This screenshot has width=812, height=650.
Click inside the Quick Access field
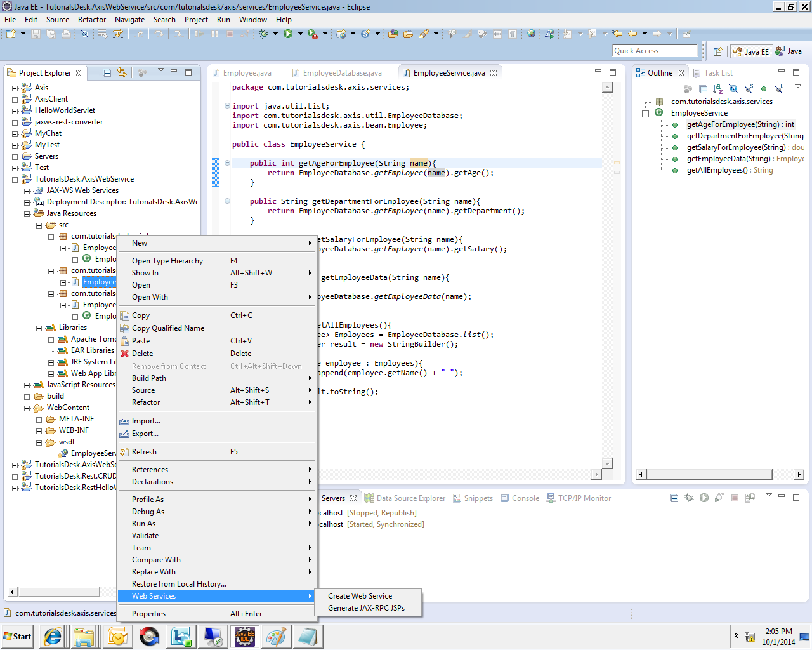[655, 50]
